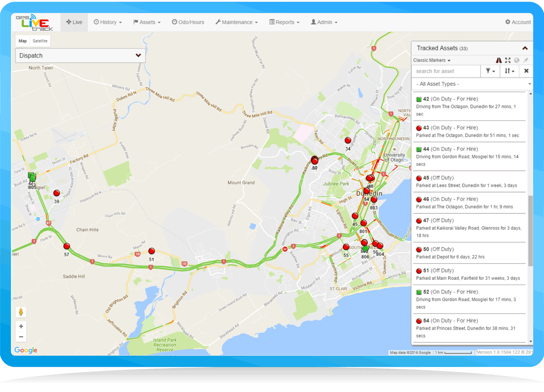This screenshot has width=544, height=392.
Task: Switch to Map view
Action: (x=23, y=41)
